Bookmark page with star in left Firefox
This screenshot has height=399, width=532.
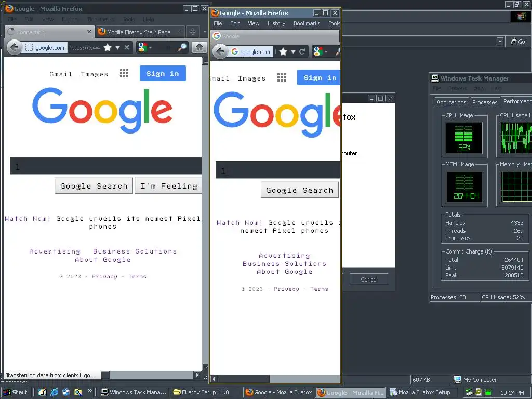coord(108,47)
